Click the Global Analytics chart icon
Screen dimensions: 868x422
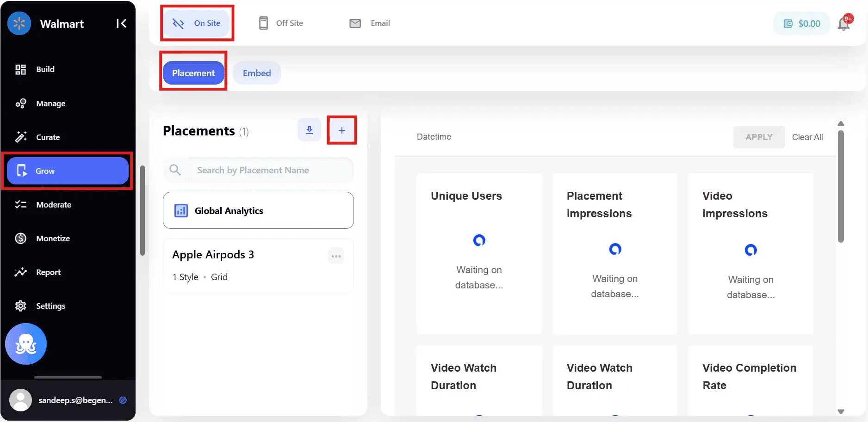(x=181, y=211)
